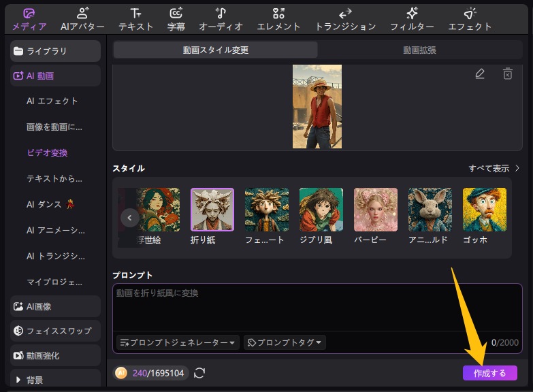The image size is (533, 392).
Task: Refresh the AI credits counter
Action: [x=199, y=372]
